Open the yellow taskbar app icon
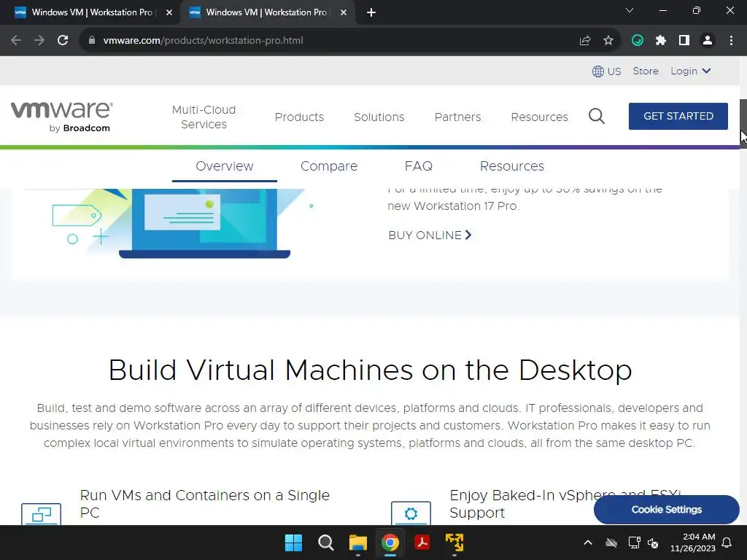Viewport: 747px width, 560px height. [454, 542]
